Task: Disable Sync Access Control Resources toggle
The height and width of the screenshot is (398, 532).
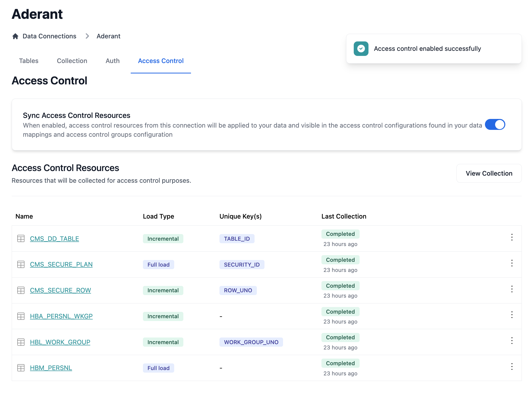Action: coord(495,125)
